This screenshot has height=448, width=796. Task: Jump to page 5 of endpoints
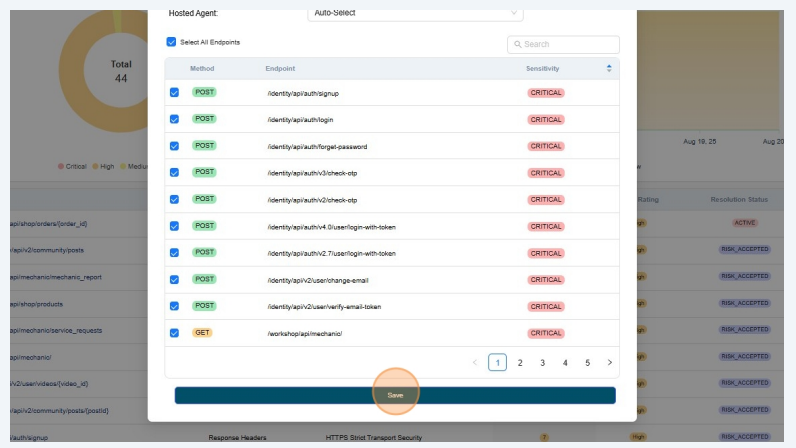tap(587, 363)
